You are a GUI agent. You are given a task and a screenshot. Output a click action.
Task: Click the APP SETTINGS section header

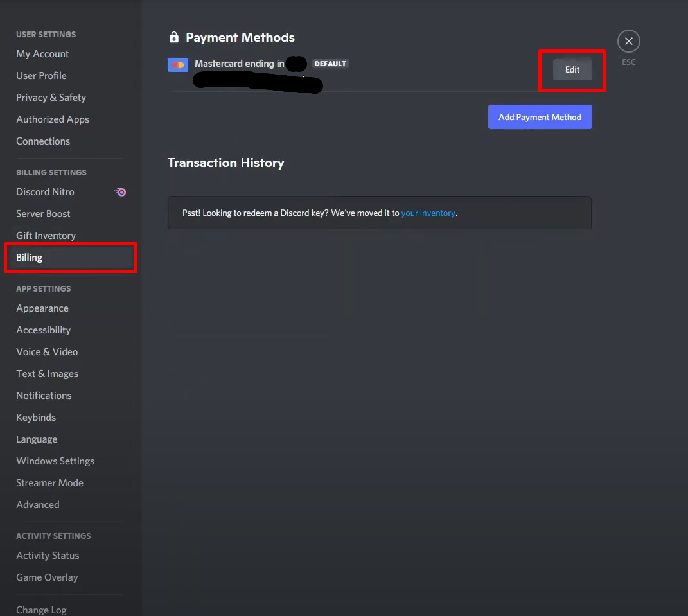tap(44, 289)
